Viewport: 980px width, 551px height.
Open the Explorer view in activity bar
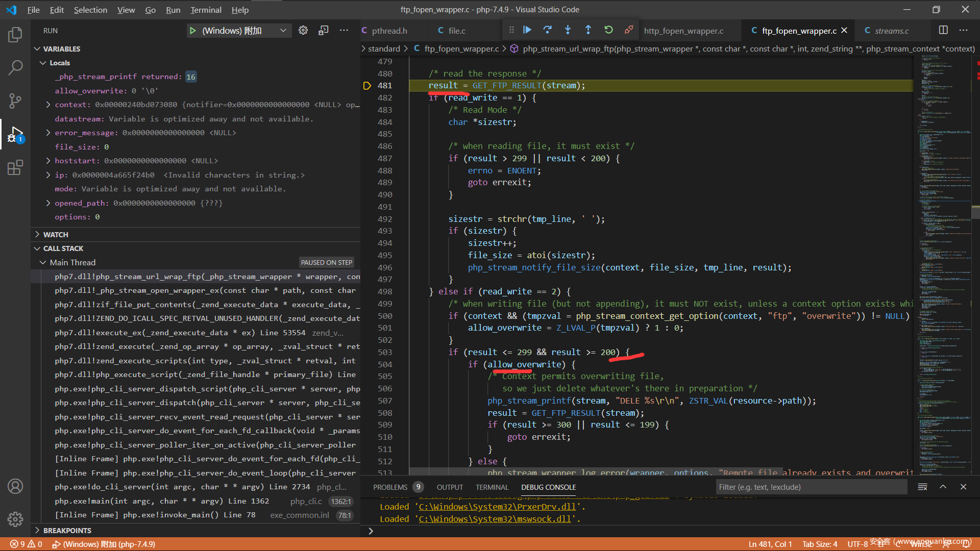(15, 35)
